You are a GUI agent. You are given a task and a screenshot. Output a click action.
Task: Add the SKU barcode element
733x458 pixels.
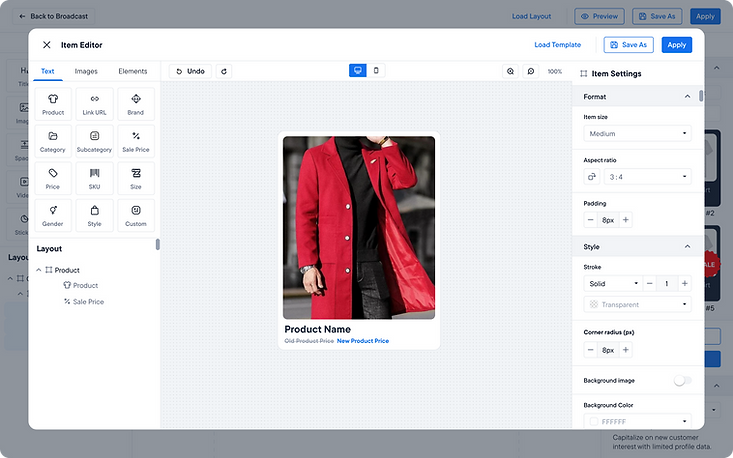pyautogui.click(x=94, y=178)
